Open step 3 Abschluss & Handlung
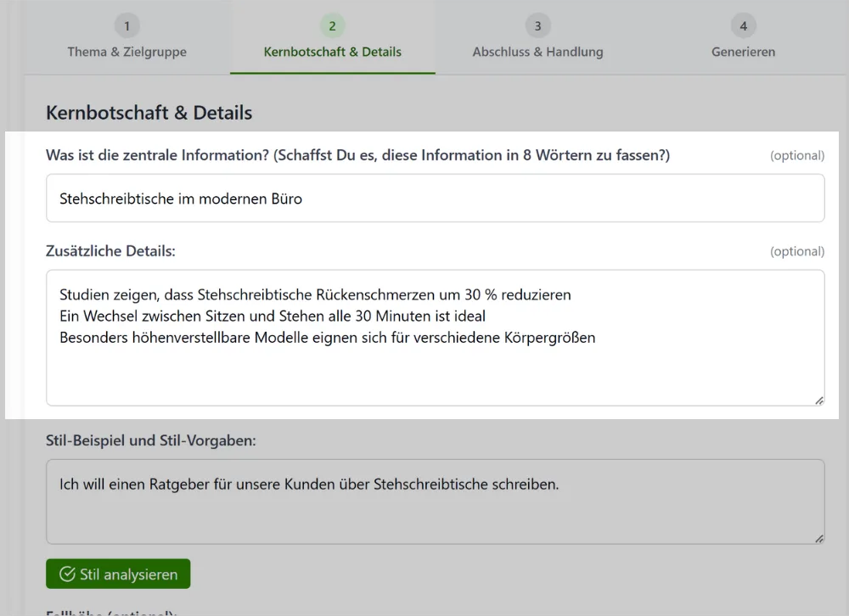This screenshot has width=849, height=616. 537,38
